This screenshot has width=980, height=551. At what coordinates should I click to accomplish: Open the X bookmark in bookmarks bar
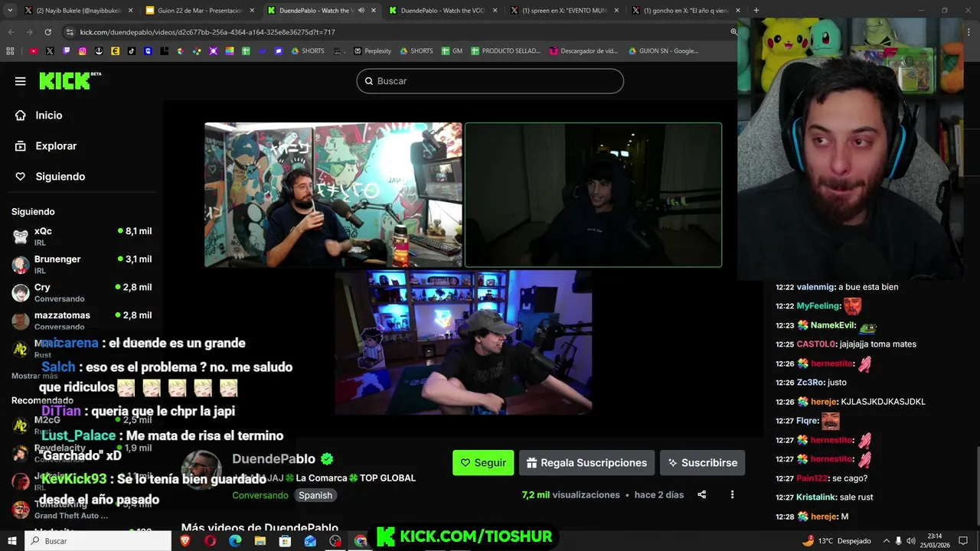coord(50,51)
